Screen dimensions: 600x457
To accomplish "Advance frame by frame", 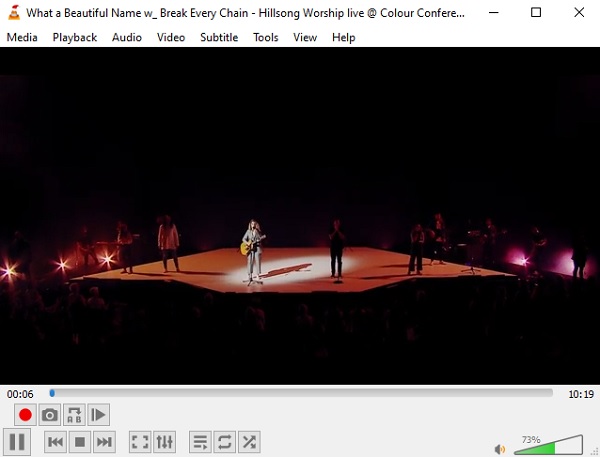I will click(98, 415).
